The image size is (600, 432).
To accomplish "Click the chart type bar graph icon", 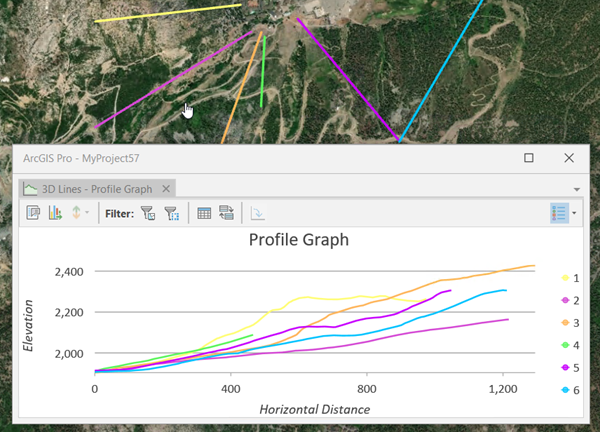I will pyautogui.click(x=55, y=213).
